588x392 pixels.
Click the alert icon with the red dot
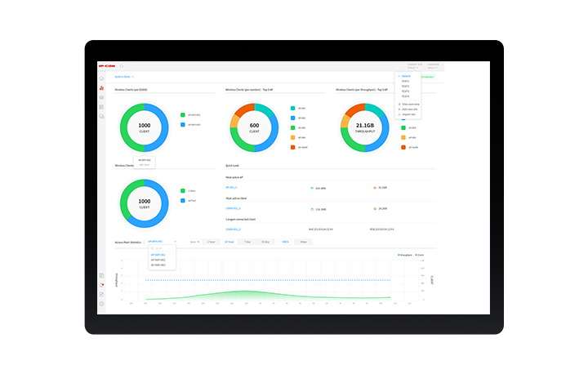(x=101, y=285)
